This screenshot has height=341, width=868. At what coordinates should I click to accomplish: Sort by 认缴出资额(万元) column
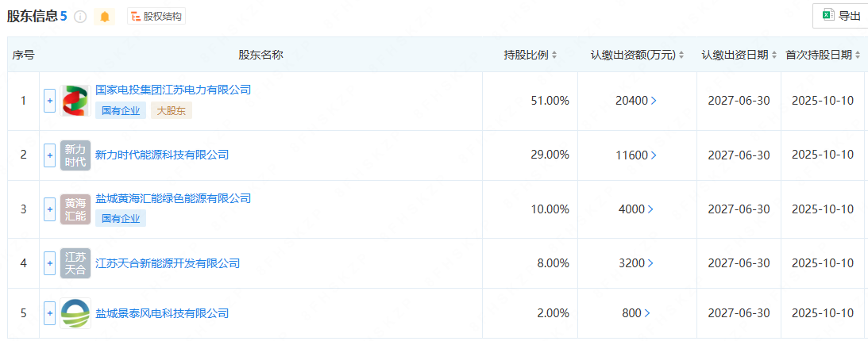[x=637, y=55]
